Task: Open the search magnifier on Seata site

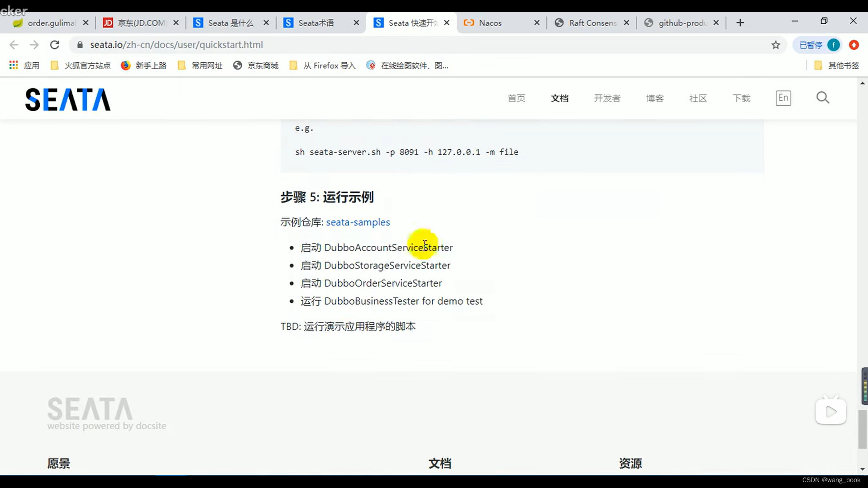Action: pos(823,98)
